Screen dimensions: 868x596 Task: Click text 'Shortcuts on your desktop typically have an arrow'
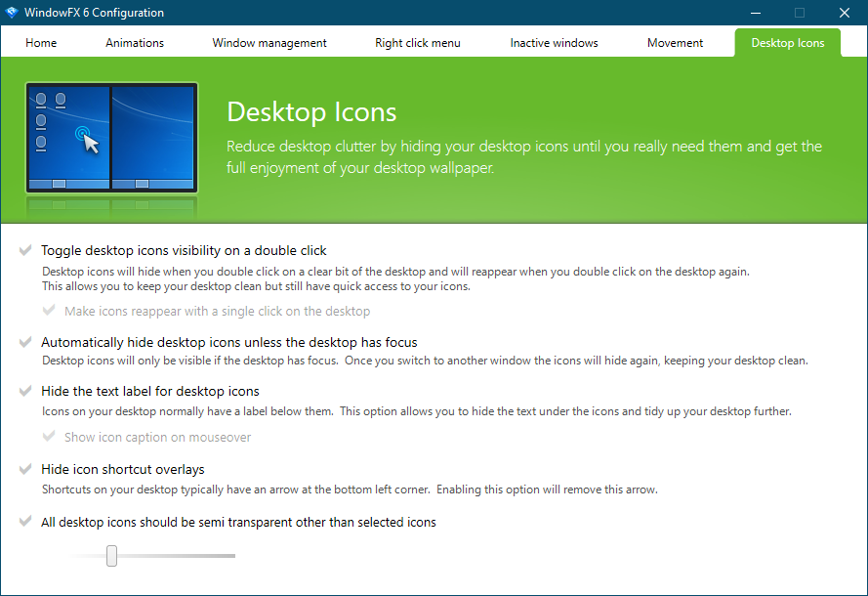pyautogui.click(x=350, y=490)
